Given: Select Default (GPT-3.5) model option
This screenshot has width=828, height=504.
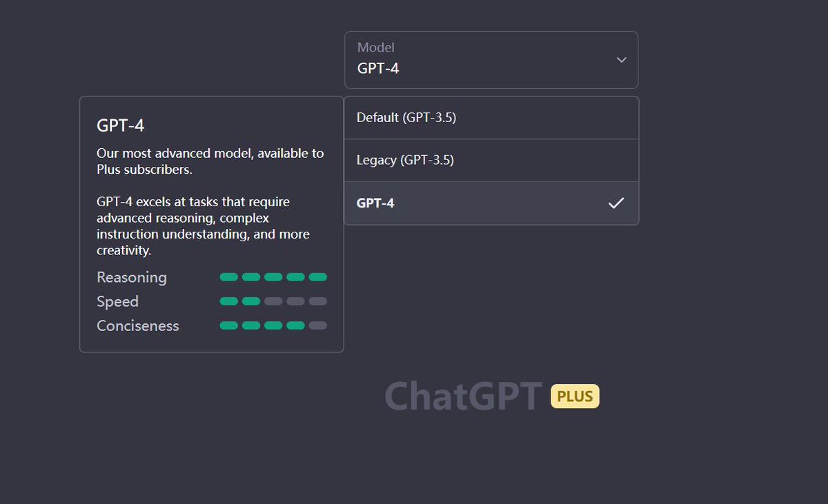Looking at the screenshot, I should 491,118.
